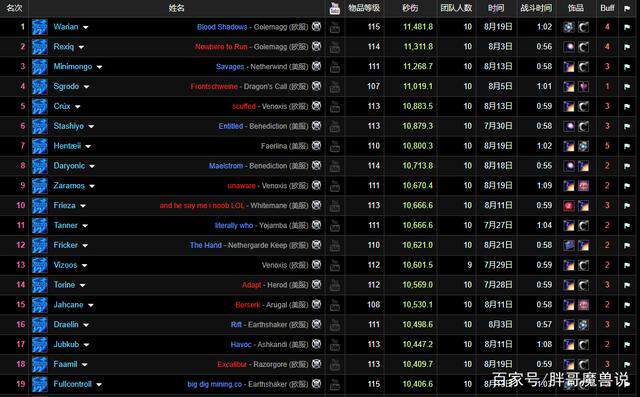The image size is (640, 397).
Task: Click the flag icon in Crix's row
Action: pos(627,106)
